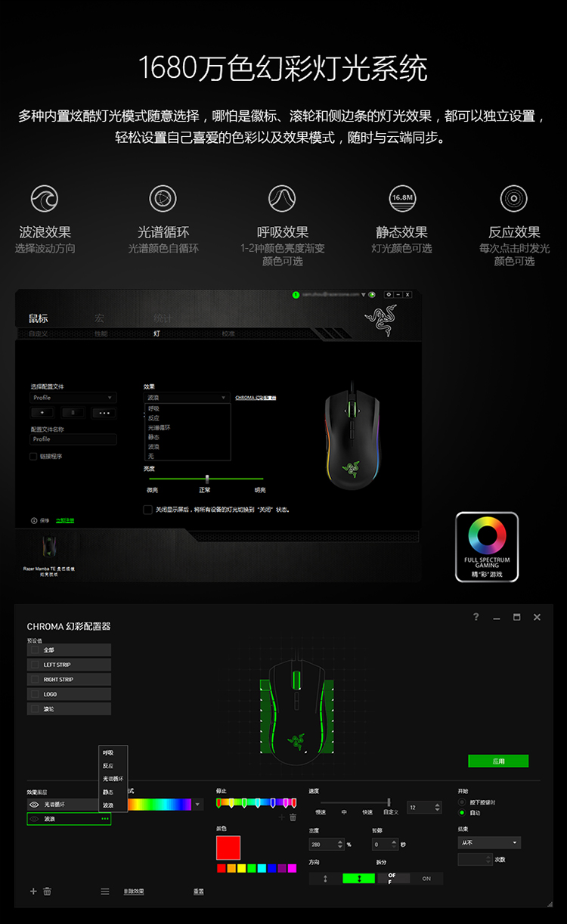Open the Profile selection dropdown
Screen dimensions: 567x924
(73, 398)
